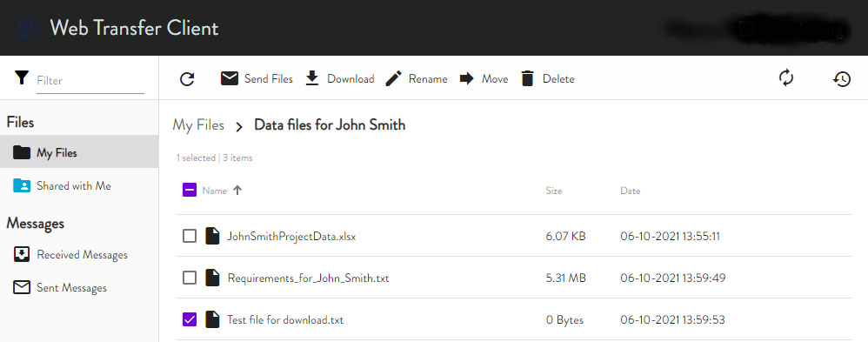Click the 0 Bytes size value
Image resolution: width=868 pixels, height=342 pixels.
click(564, 320)
